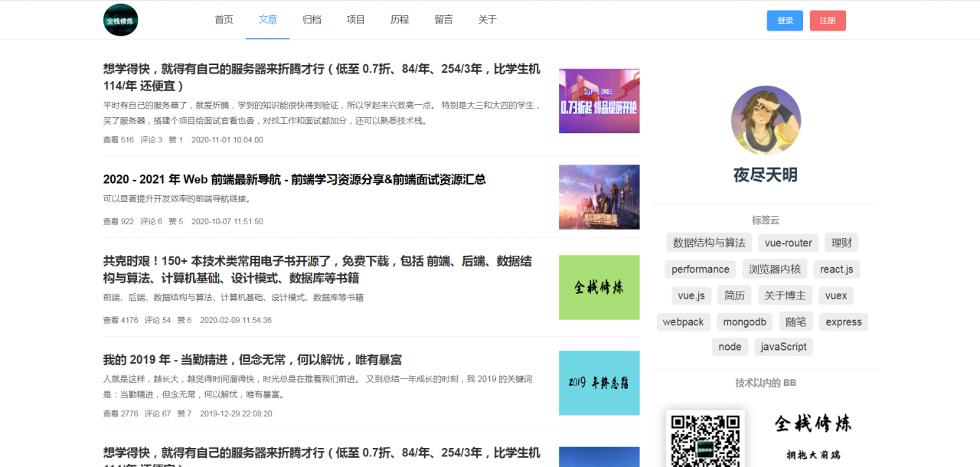Click the 评论 54 comment count
The height and width of the screenshot is (467, 980).
pyautogui.click(x=158, y=320)
